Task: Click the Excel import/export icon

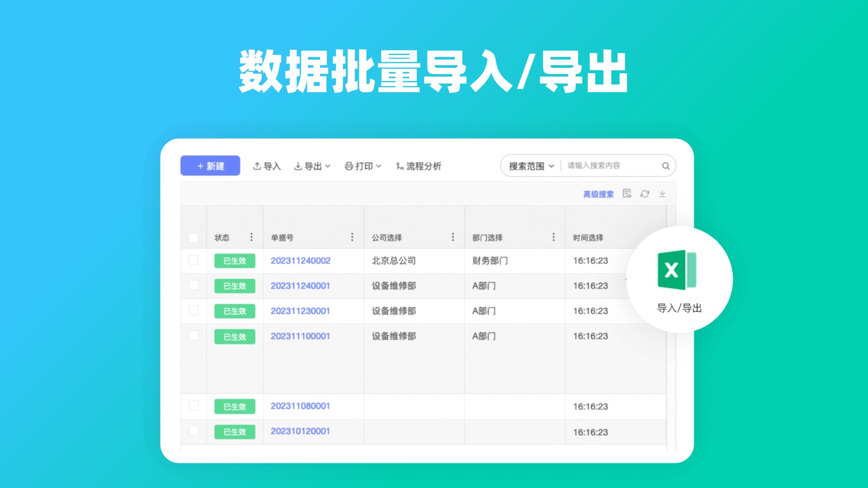Action: 676,270
